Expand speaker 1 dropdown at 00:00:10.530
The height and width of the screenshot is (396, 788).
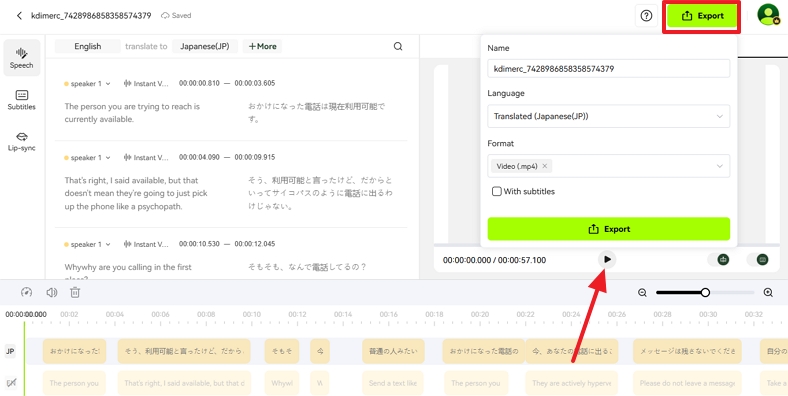pyautogui.click(x=87, y=244)
